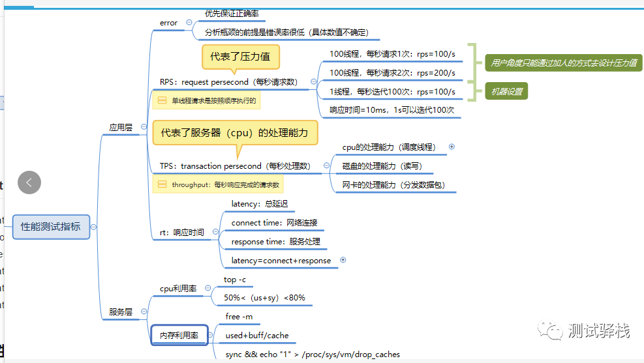Collapse the 性能测试指标 root node
644x363 pixels.
tap(94, 227)
